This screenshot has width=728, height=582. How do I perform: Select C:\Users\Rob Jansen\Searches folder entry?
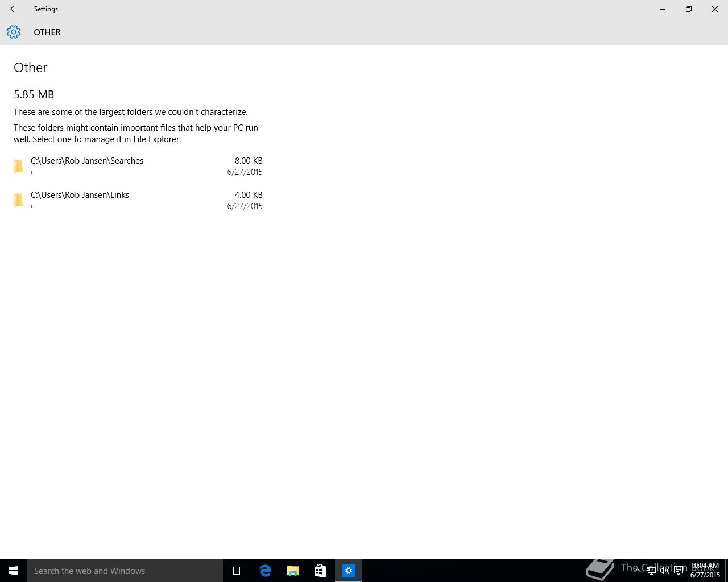(x=138, y=166)
